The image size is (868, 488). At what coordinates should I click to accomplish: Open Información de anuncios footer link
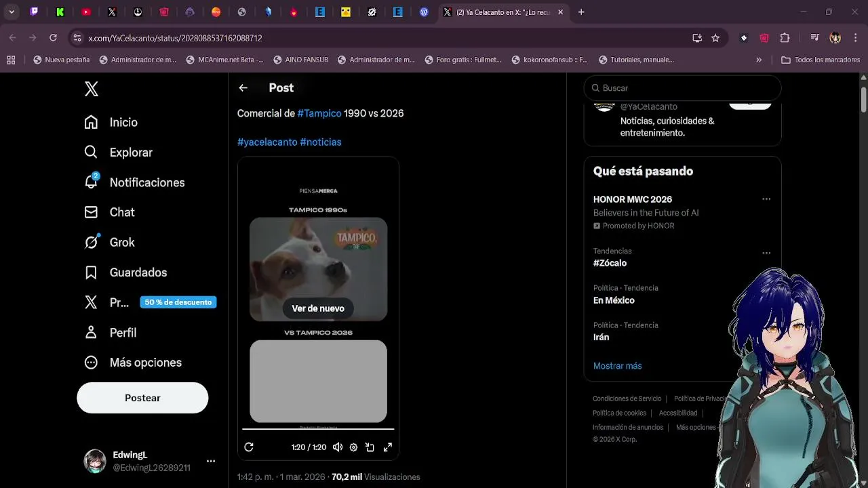click(x=628, y=428)
